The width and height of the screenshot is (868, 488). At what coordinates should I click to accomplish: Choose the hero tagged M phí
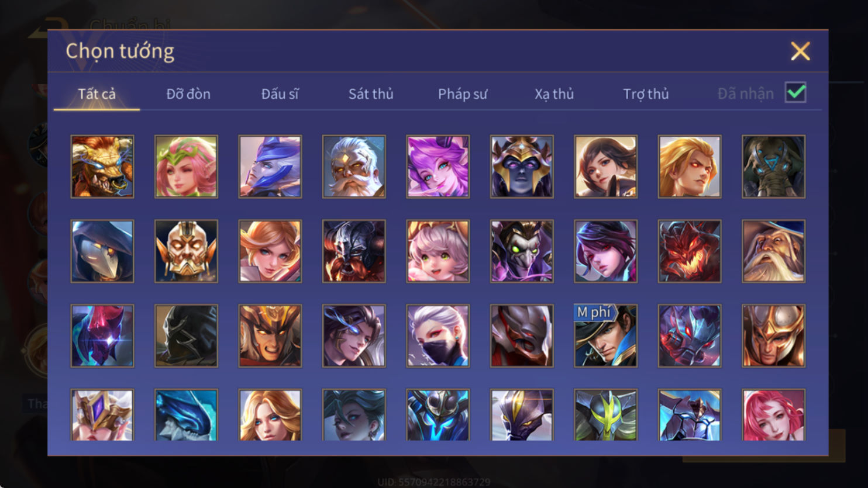[x=606, y=336]
